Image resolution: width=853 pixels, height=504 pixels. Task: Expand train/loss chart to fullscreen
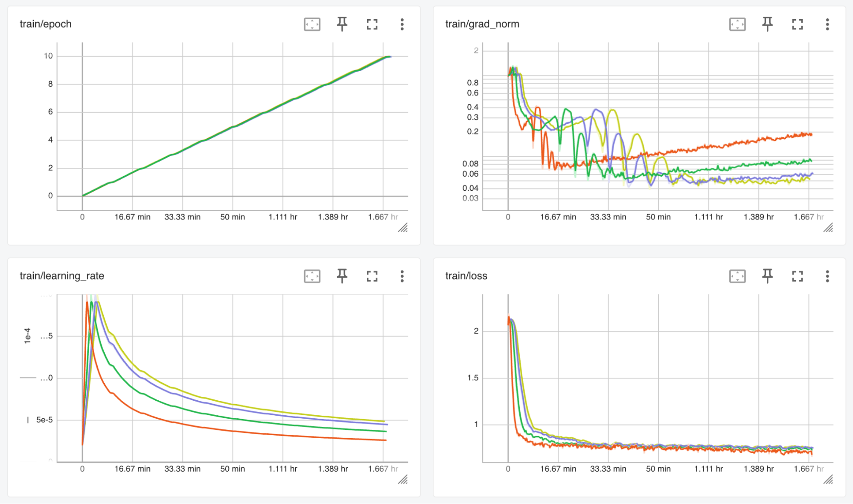(x=797, y=276)
